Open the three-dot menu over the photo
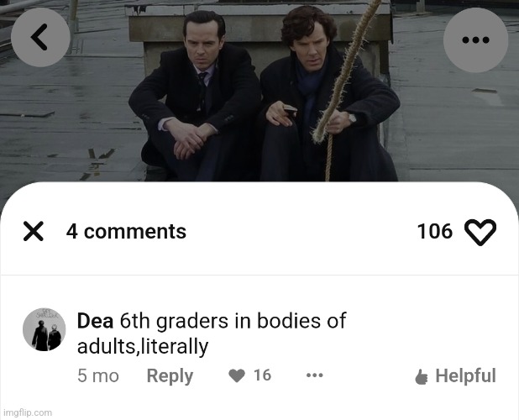The height and width of the screenshot is (420, 519). 475,40
